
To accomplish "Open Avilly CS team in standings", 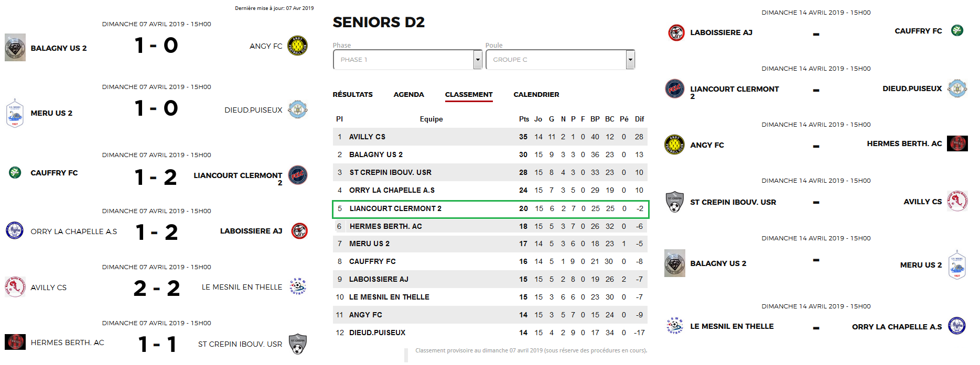I will [x=367, y=137].
